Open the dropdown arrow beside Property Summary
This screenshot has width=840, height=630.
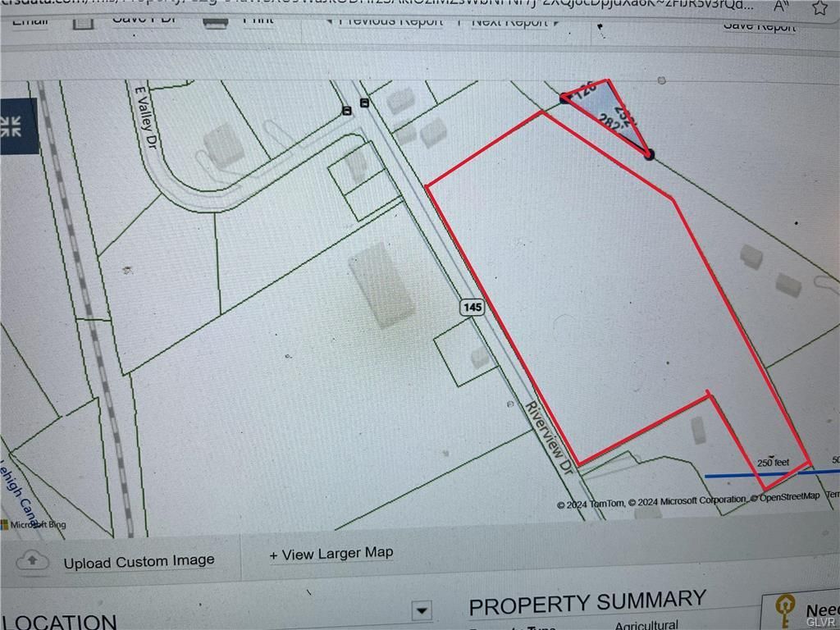tap(422, 610)
